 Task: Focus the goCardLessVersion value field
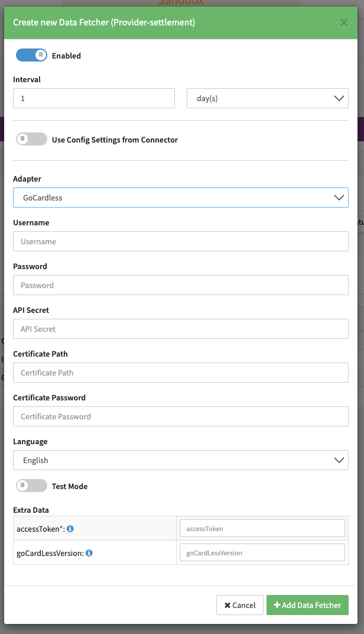coord(262,553)
